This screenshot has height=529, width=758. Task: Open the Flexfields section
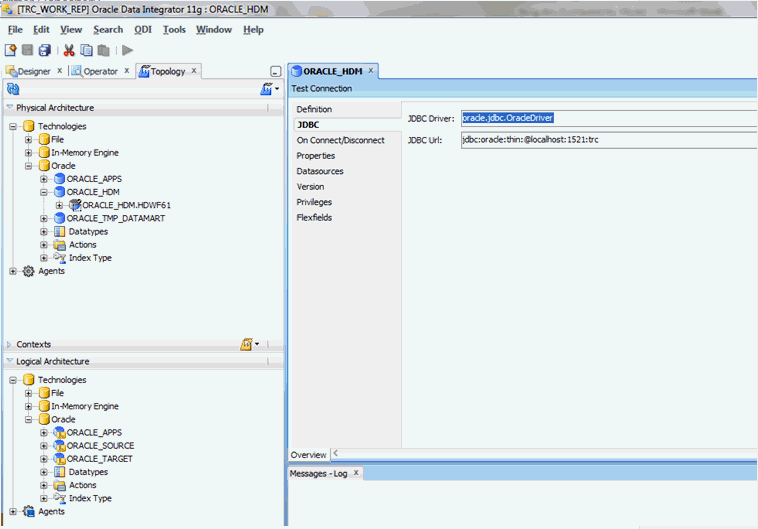point(314,218)
